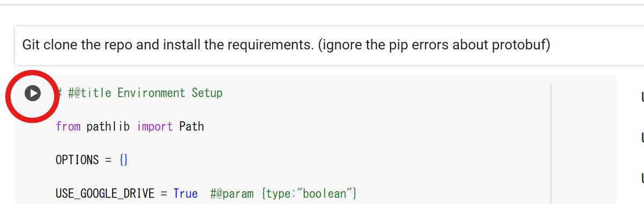The height and width of the screenshot is (204, 644).
Task: Click the empty braces after OPTIONS
Action: [123, 160]
